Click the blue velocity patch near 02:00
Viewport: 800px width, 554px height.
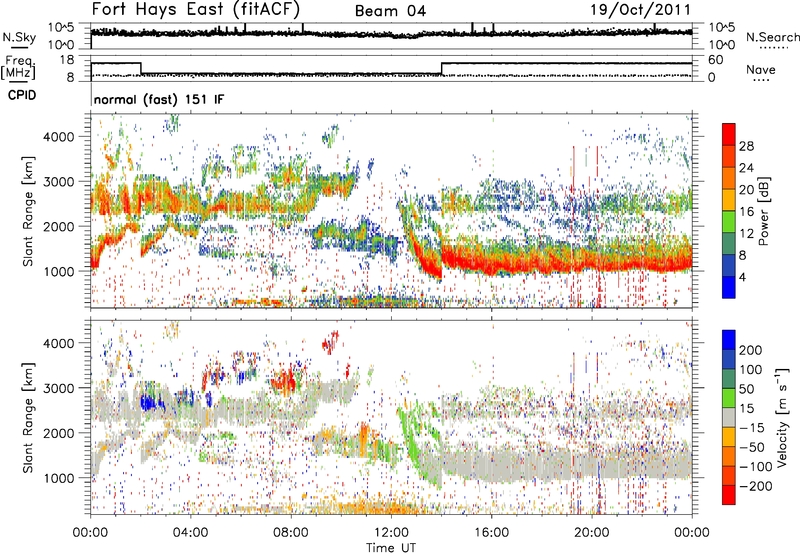pyautogui.click(x=150, y=403)
